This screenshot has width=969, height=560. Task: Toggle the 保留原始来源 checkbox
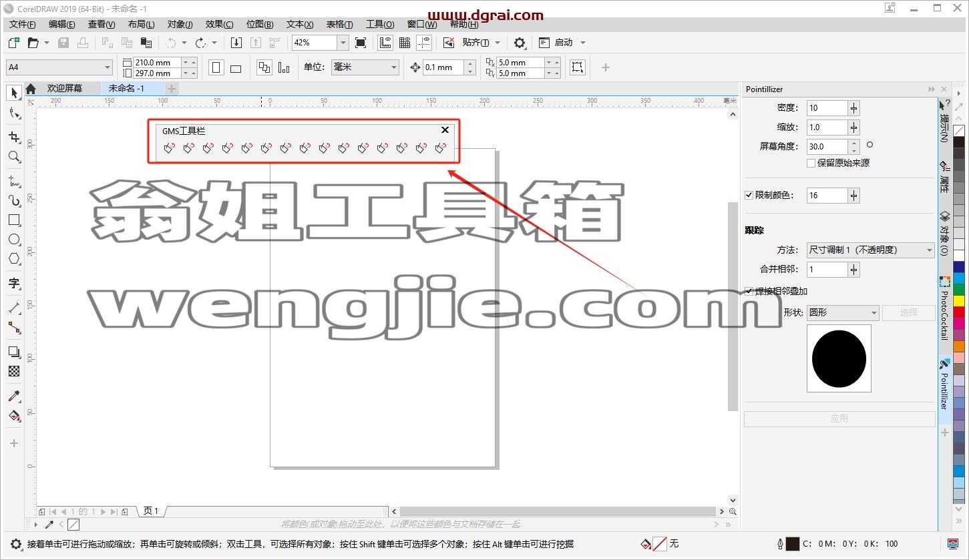point(811,163)
